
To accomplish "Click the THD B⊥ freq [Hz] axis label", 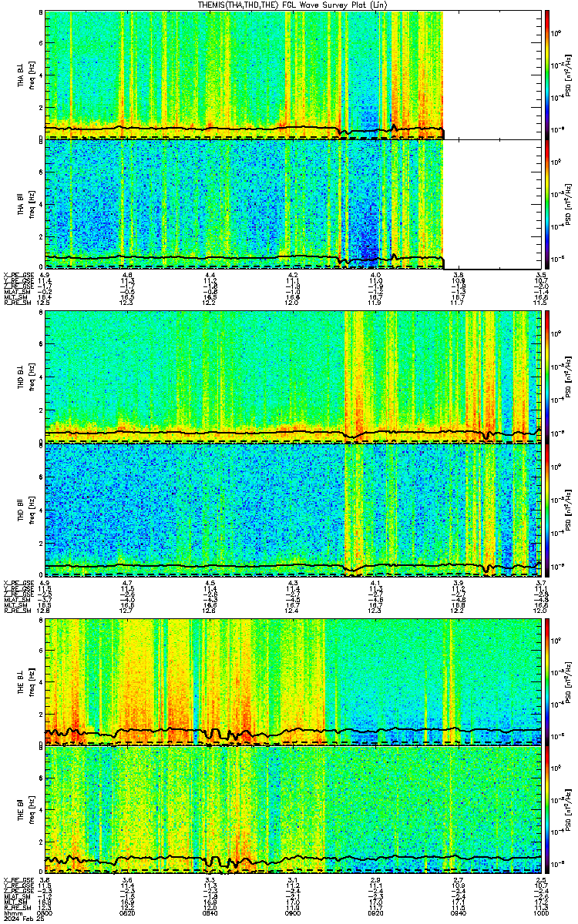I will coord(31,377).
